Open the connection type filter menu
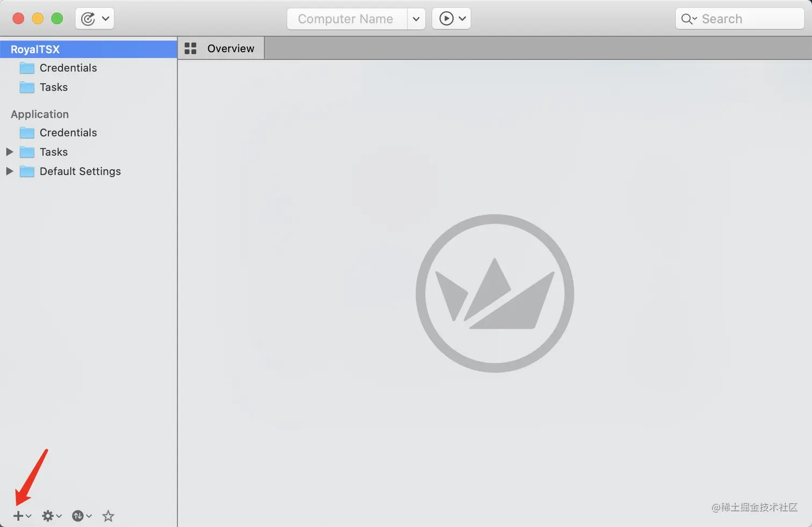 [x=82, y=516]
